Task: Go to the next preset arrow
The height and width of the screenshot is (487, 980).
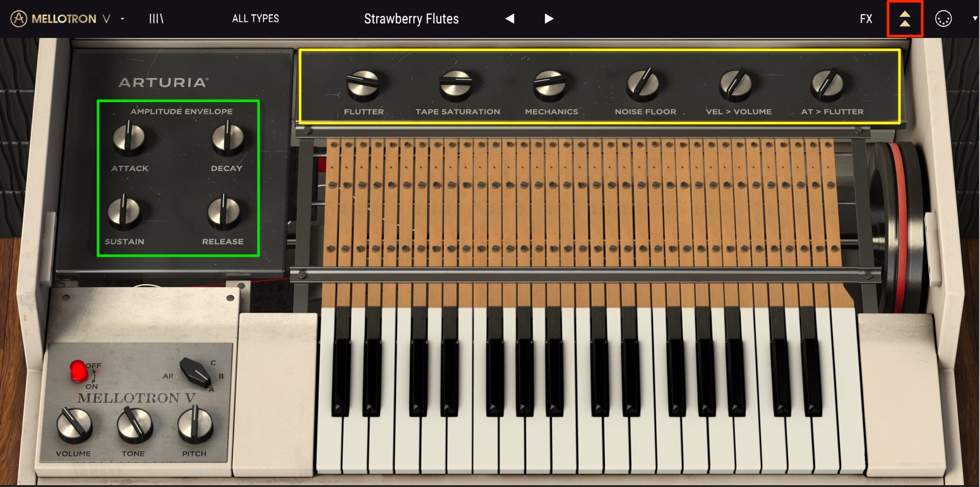Action: (x=549, y=19)
